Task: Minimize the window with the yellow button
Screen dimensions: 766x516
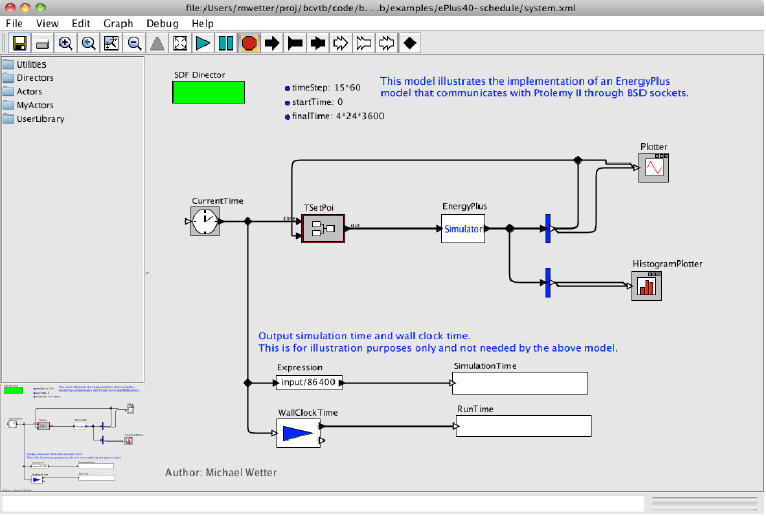Action: pyautogui.click(x=25, y=7)
